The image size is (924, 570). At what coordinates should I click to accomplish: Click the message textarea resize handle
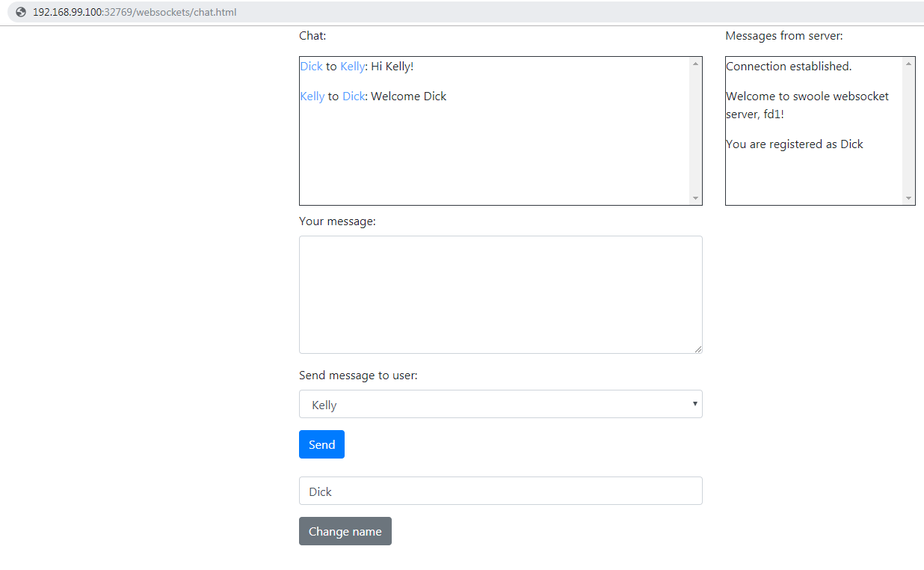697,349
